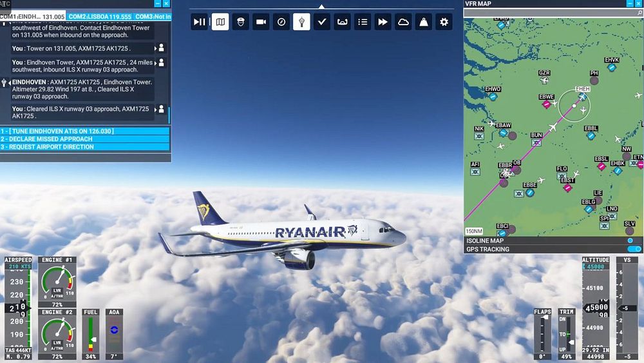This screenshot has height=363, width=644.
Task: Click arrow next to 'Cleared ILS X' readback
Action: [x=155, y=110]
